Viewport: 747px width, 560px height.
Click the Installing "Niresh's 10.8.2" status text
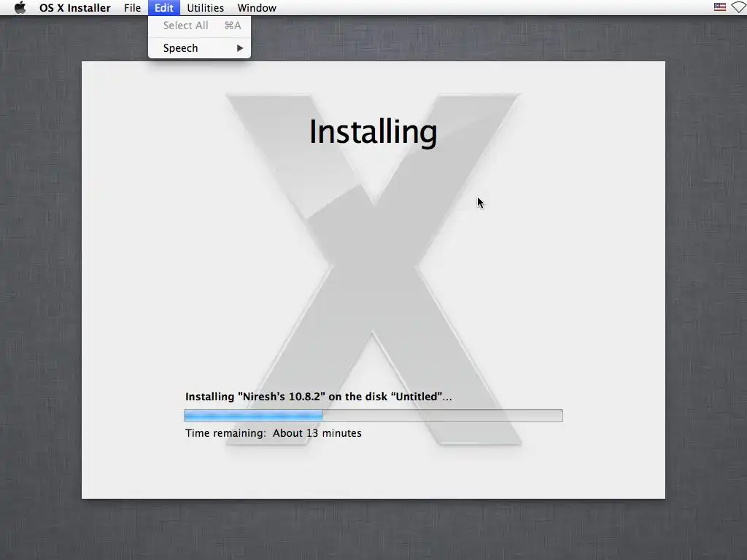coord(318,397)
